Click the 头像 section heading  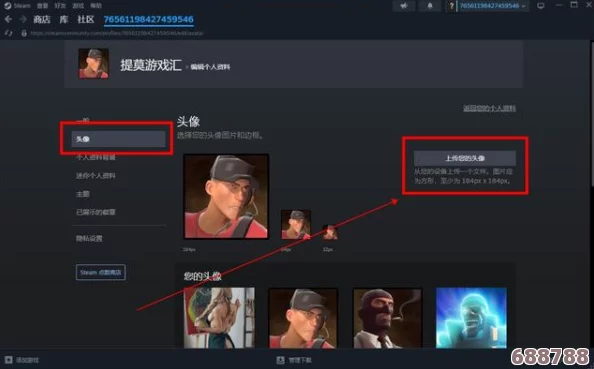pyautogui.click(x=188, y=122)
